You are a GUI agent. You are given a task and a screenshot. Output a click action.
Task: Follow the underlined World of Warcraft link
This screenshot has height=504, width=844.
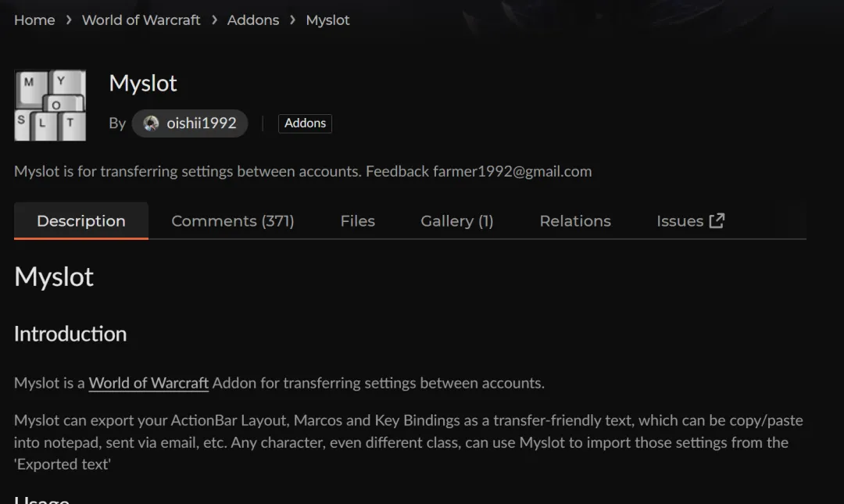[148, 383]
